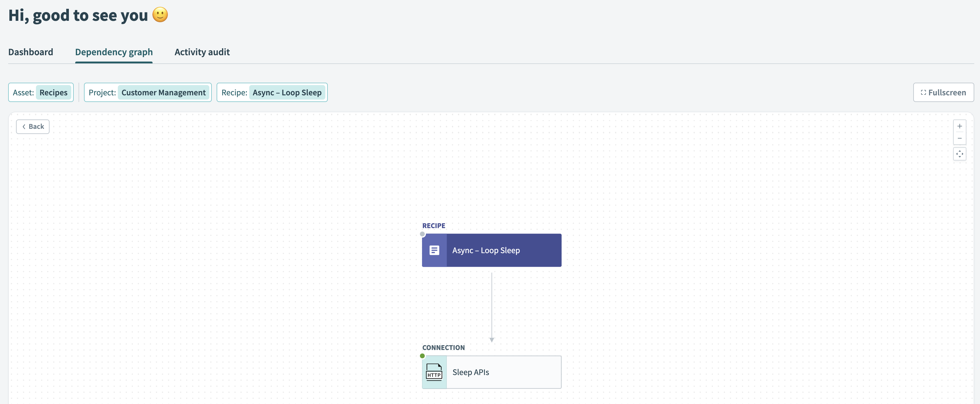Click the green status dot on Sleep APIs
The width and height of the screenshot is (980, 404).
pyautogui.click(x=422, y=356)
